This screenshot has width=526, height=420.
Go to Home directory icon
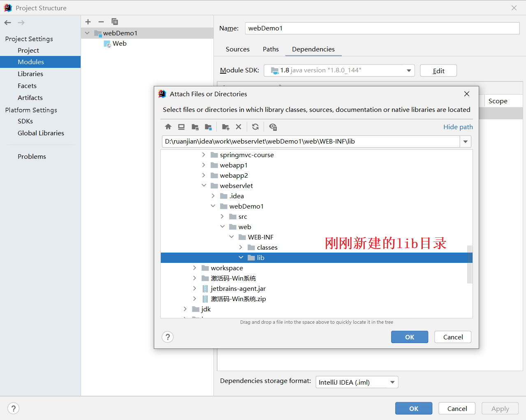168,127
